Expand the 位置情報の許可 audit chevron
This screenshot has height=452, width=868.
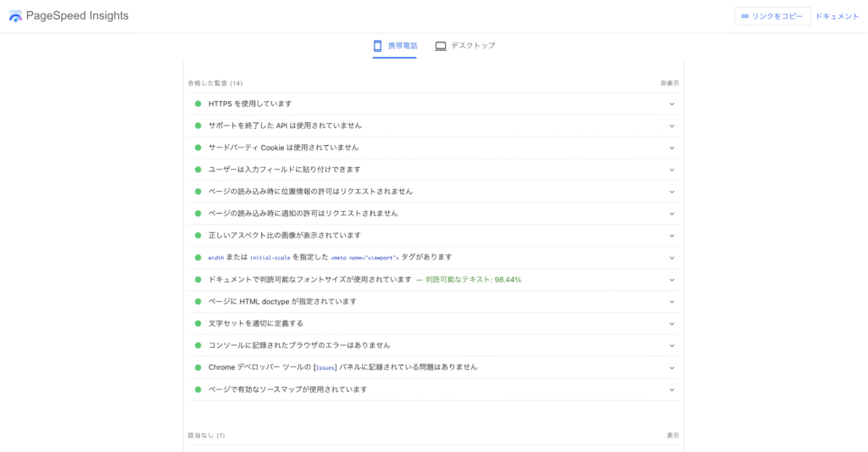point(671,192)
